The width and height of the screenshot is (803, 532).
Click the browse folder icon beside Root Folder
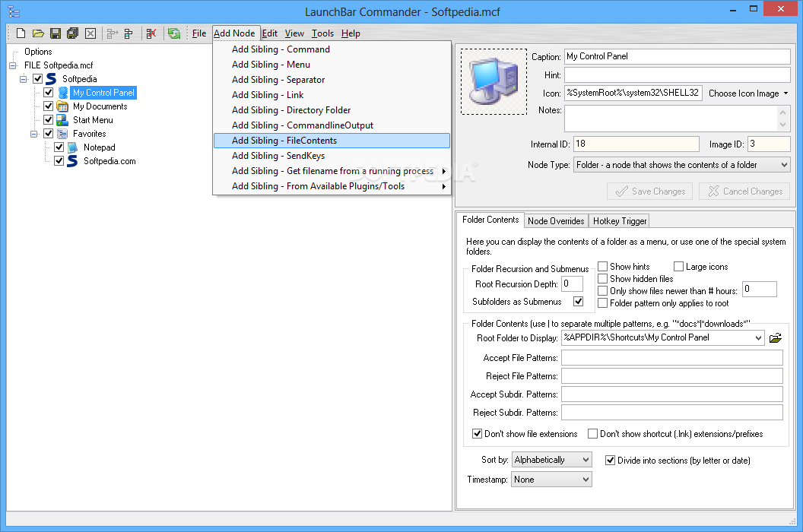[x=776, y=338]
